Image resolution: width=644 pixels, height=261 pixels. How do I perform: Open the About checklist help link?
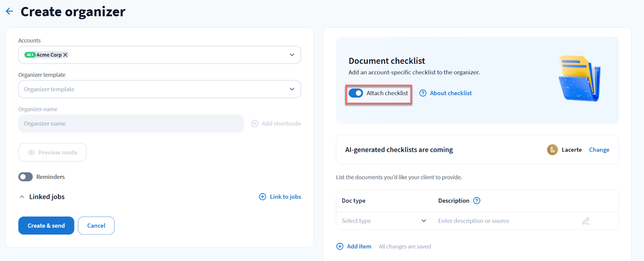click(x=446, y=93)
